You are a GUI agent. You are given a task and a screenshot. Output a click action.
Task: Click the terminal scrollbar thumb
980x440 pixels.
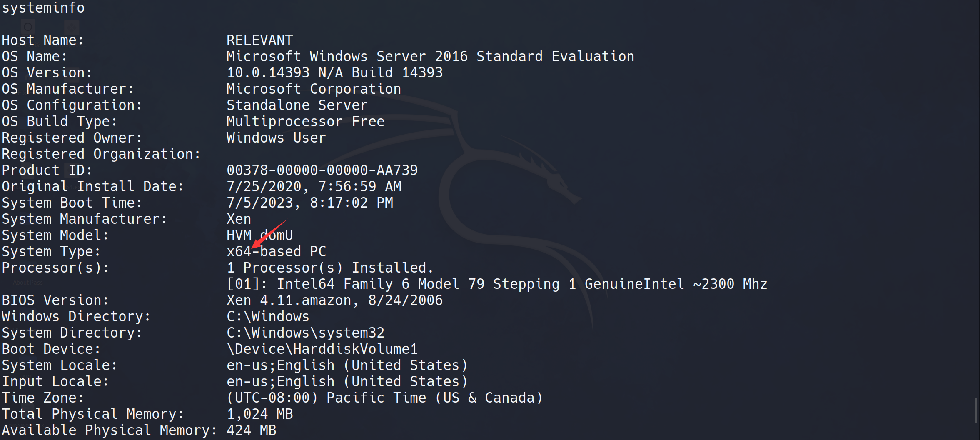pos(976,410)
